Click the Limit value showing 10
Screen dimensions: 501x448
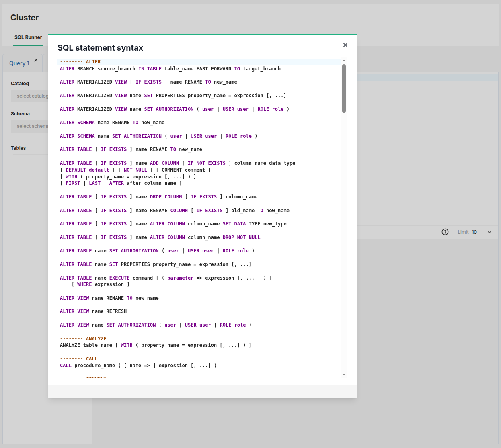point(474,232)
